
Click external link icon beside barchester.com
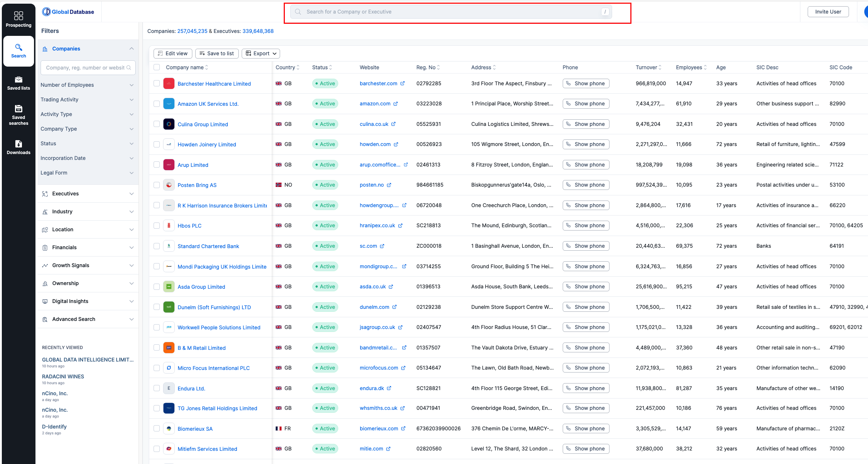(x=403, y=83)
